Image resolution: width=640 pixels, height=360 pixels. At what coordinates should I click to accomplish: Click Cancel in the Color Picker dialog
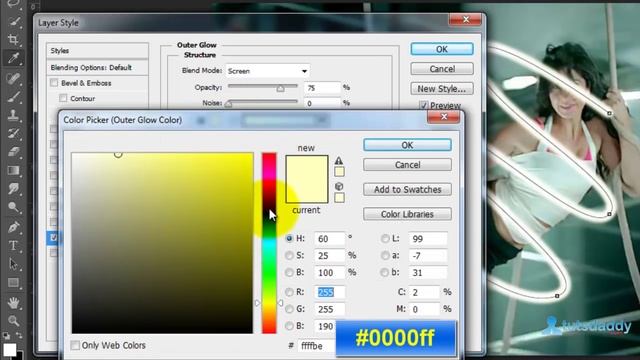[407, 165]
